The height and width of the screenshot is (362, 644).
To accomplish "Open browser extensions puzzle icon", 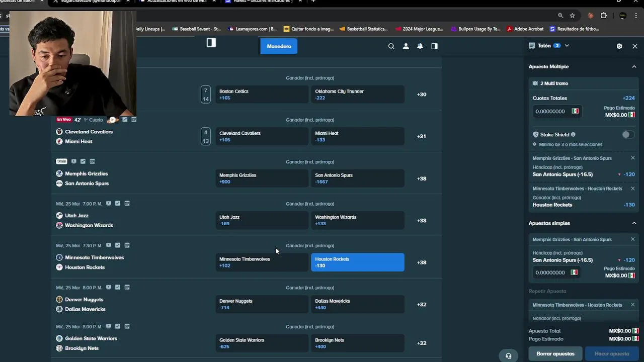I will [604, 16].
